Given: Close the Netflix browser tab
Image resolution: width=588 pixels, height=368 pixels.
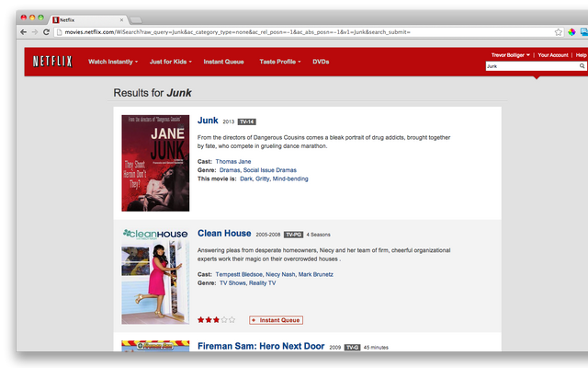Looking at the screenshot, I should (x=121, y=20).
